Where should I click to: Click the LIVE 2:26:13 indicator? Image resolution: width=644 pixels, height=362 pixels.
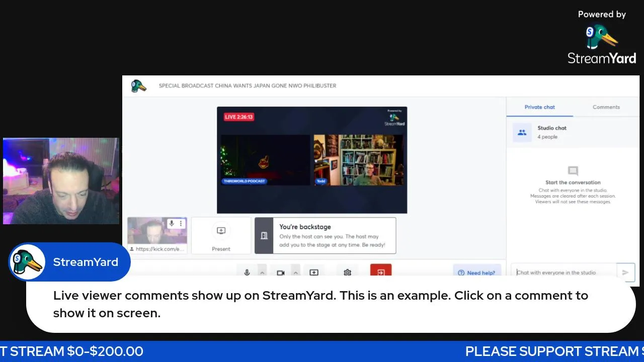(239, 117)
